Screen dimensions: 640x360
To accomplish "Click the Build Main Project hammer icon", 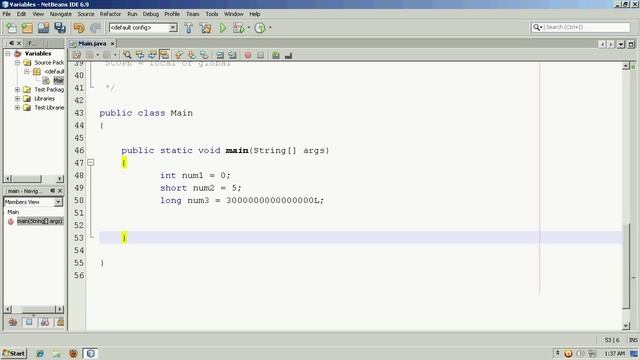I will tap(189, 28).
